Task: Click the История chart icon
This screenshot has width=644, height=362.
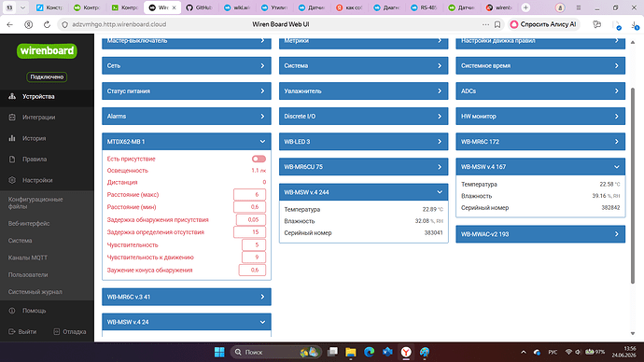Action: (12, 138)
